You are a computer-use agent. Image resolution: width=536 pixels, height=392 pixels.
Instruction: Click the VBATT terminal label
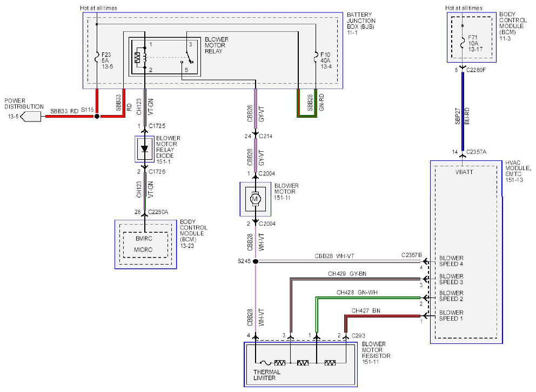[464, 172]
